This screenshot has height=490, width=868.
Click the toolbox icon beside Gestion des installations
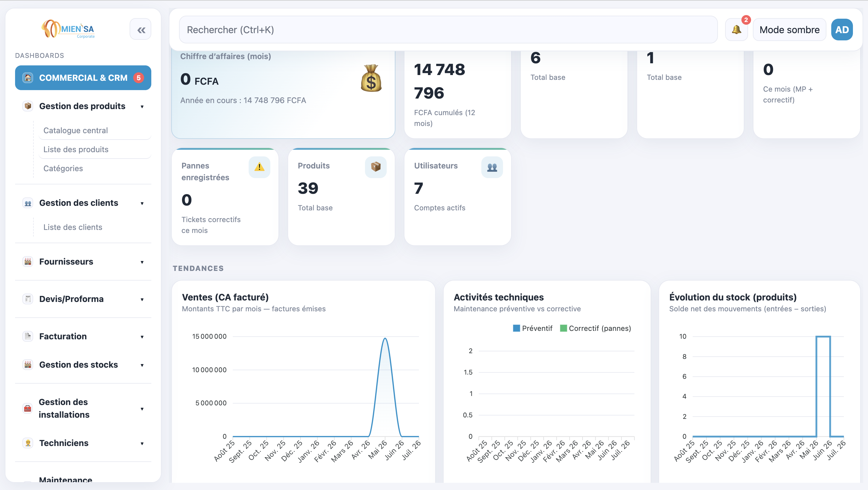(x=28, y=408)
